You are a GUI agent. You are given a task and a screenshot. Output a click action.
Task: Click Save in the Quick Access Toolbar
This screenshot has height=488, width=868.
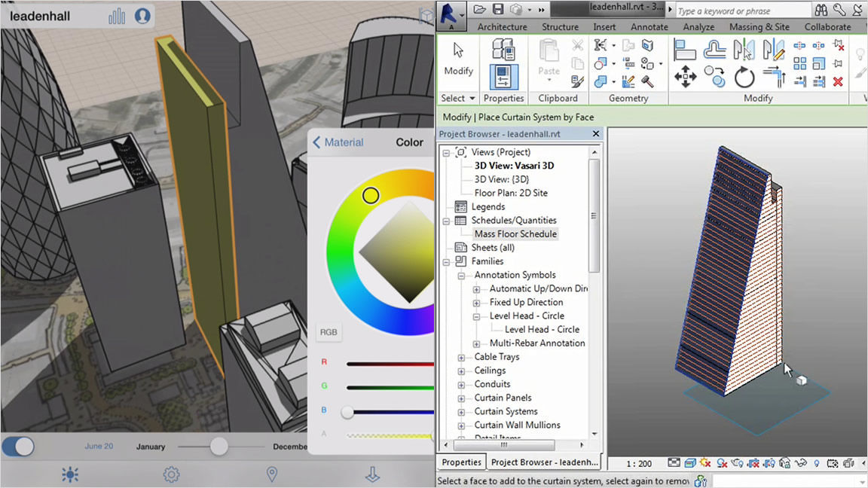click(x=498, y=9)
